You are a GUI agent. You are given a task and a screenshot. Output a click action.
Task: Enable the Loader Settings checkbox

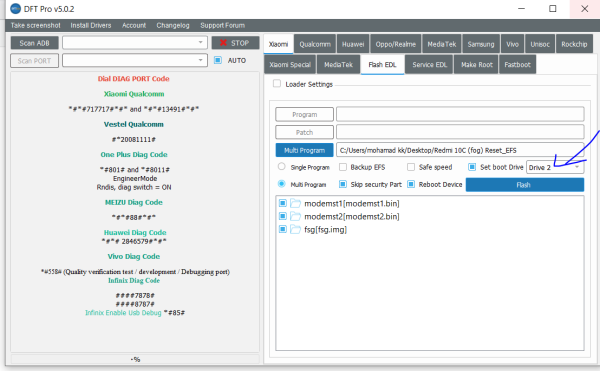[277, 83]
